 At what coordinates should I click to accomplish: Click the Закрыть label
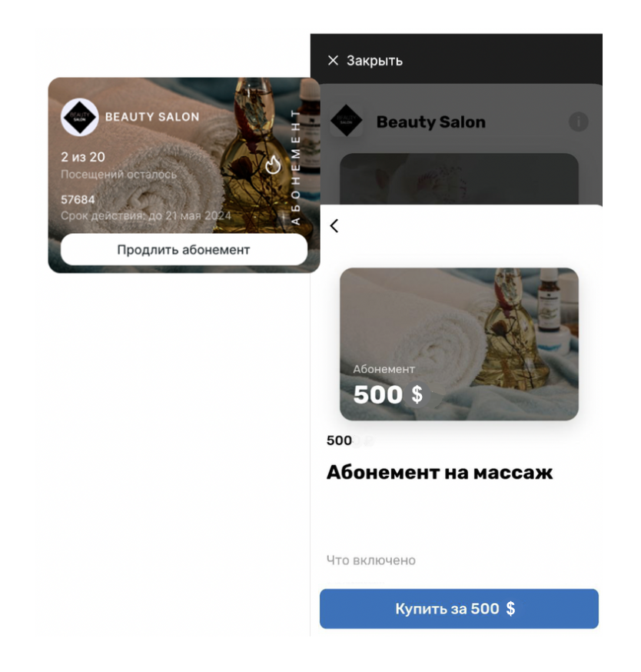point(374,61)
